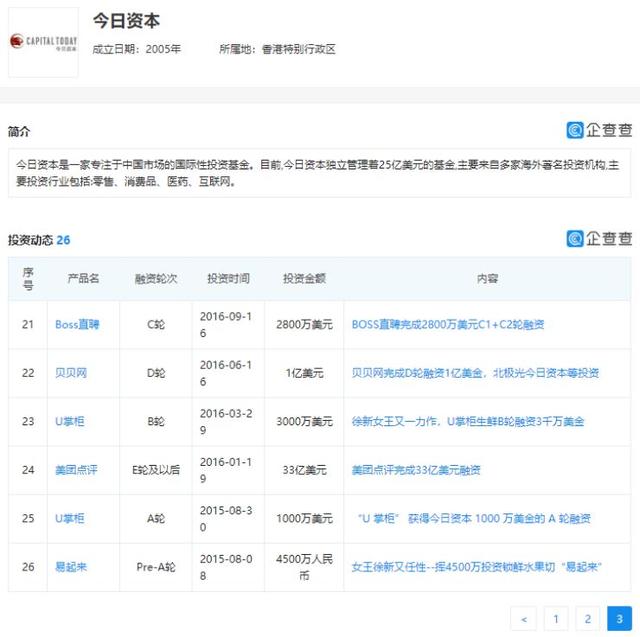Open article 美团点评完成33亿美元融资

click(416, 470)
